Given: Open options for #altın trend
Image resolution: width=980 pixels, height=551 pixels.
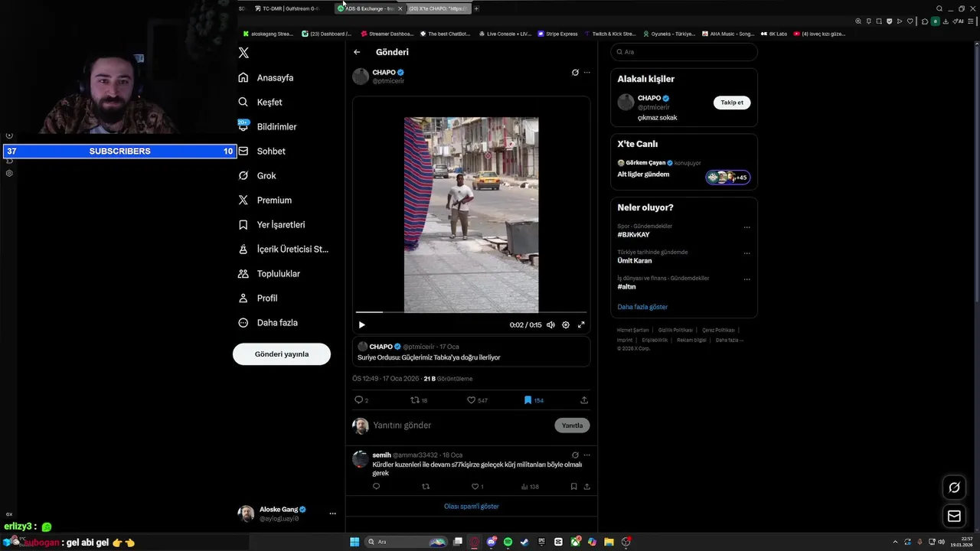Looking at the screenshot, I should coord(747,279).
